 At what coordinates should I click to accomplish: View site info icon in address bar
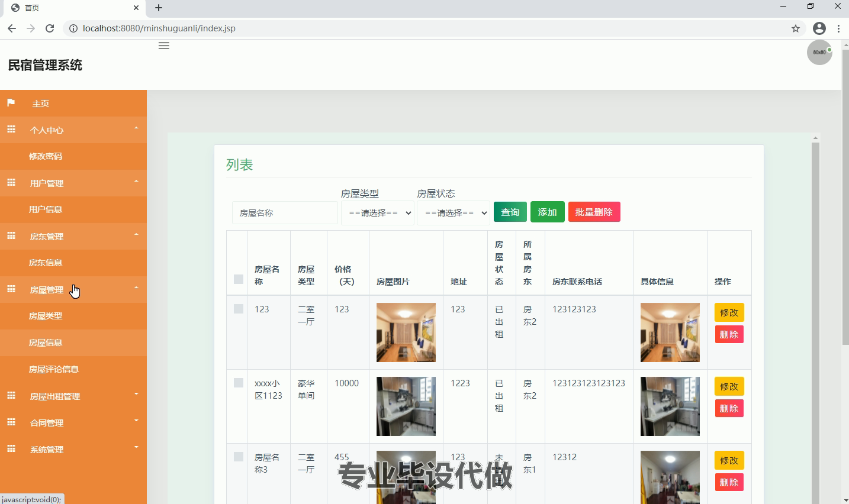click(73, 28)
